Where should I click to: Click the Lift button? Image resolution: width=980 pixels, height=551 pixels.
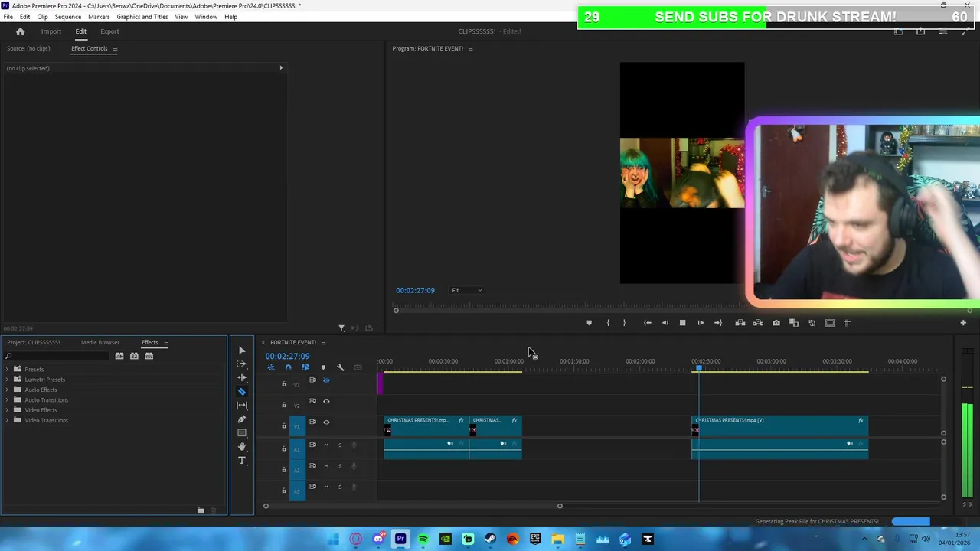740,323
